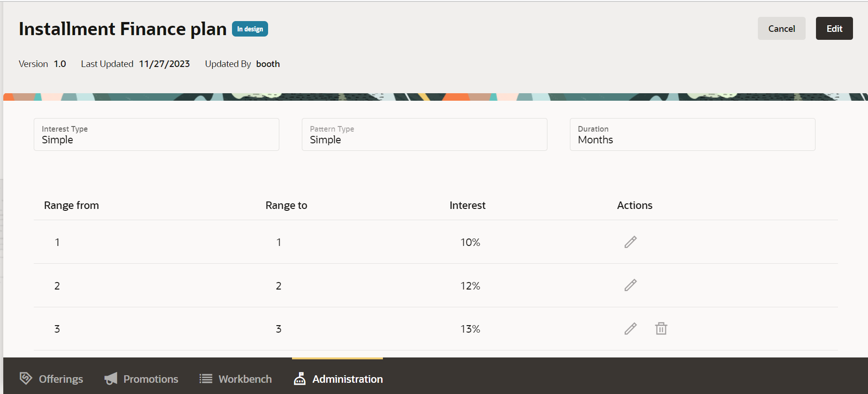Click the Interest column header
Image resolution: width=868 pixels, height=394 pixels.
tap(467, 205)
